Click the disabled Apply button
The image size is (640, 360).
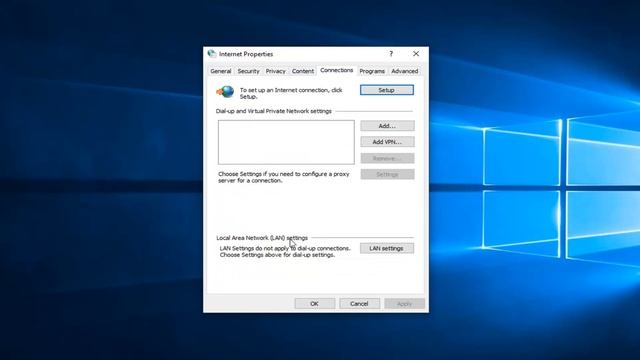[x=404, y=303]
